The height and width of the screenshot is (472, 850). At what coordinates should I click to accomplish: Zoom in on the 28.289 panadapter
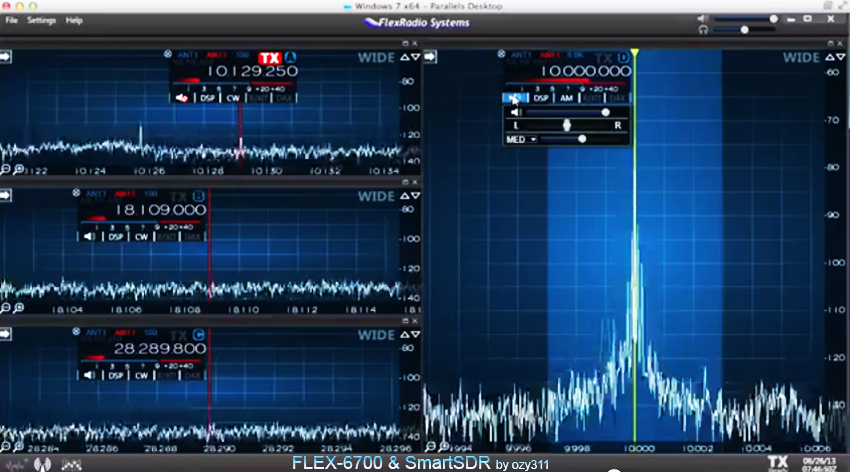(18, 447)
